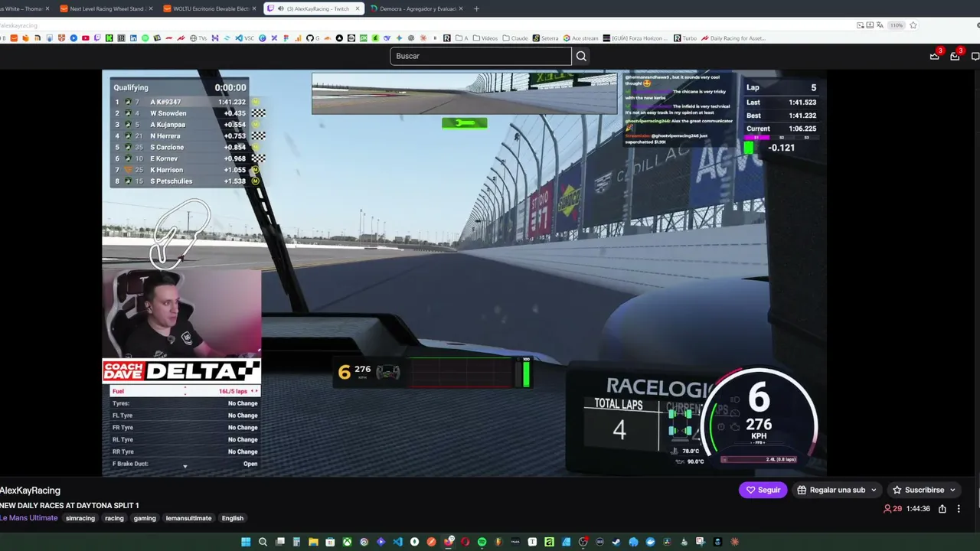Close the Democra Agregador tab

(460, 9)
